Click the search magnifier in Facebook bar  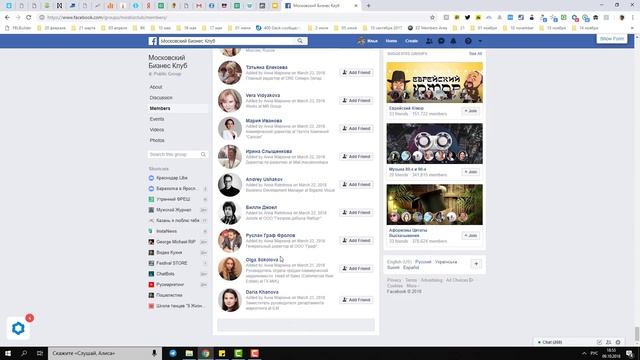[x=300, y=41]
